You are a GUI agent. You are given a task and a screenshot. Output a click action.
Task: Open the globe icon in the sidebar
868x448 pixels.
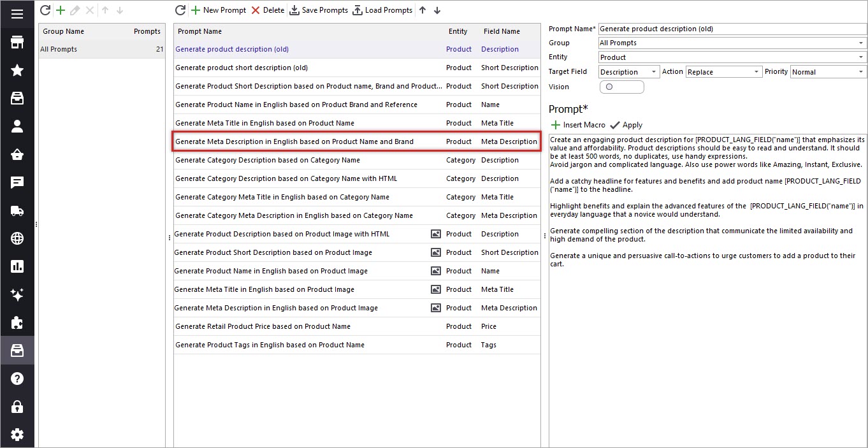tap(17, 238)
